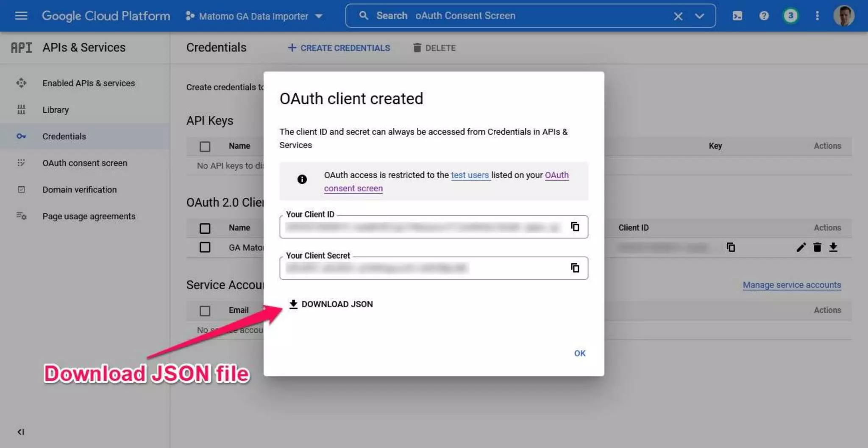Open Enabled APIs & services in sidebar
868x448 pixels.
point(85,83)
